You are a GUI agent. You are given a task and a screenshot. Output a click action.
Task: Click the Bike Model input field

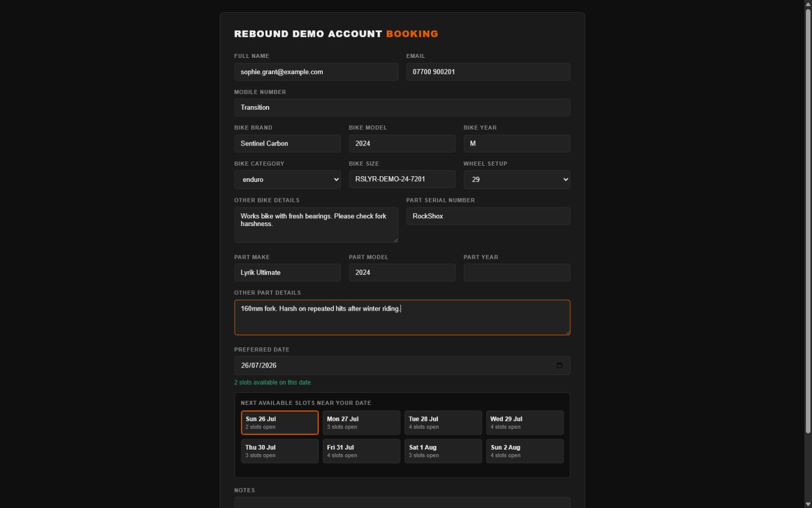[402, 144]
